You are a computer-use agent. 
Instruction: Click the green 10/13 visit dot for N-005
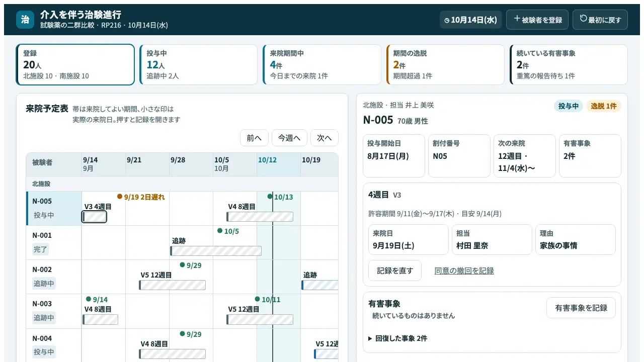(x=270, y=197)
